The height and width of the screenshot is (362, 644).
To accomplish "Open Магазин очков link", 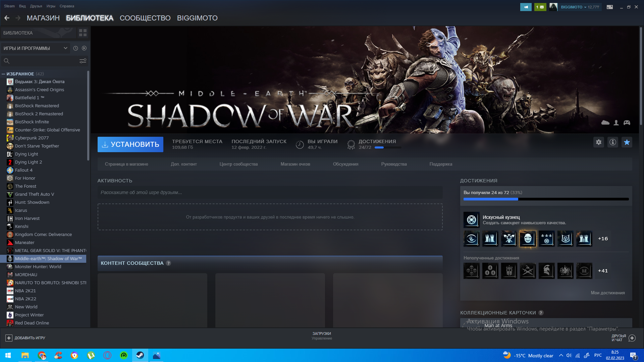I will pos(296,164).
